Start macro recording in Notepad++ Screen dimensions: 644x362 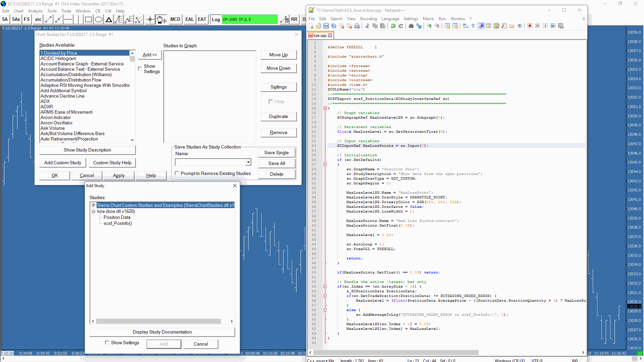click(530, 26)
